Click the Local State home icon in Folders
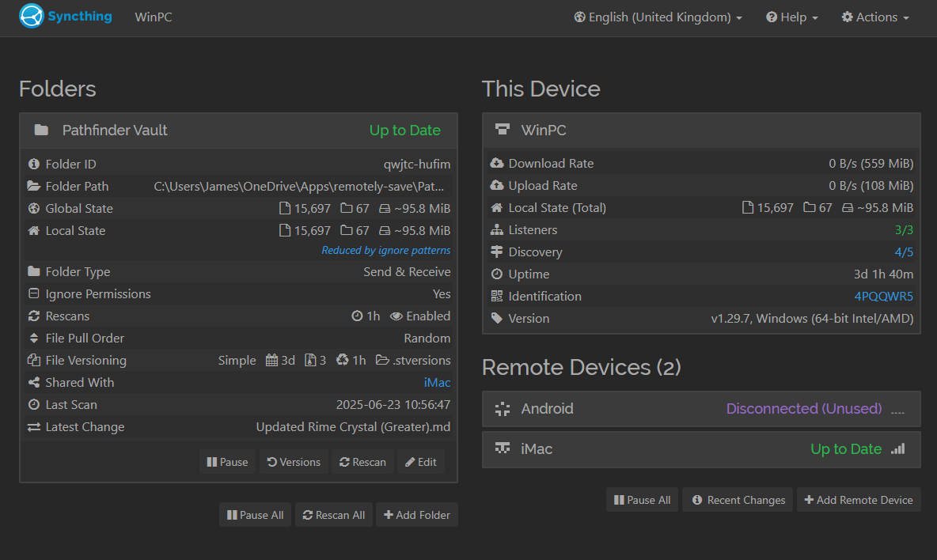Viewport: 937px width, 560px height. (34, 230)
